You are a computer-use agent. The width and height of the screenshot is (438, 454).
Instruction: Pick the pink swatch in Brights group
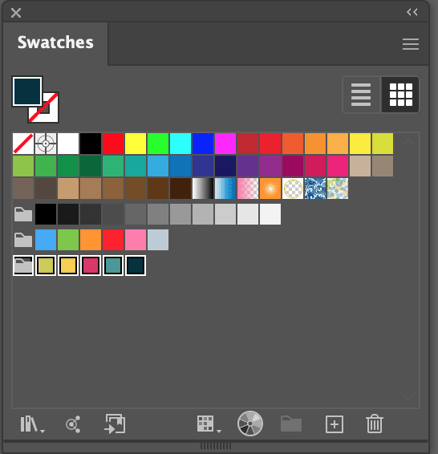[x=135, y=240]
